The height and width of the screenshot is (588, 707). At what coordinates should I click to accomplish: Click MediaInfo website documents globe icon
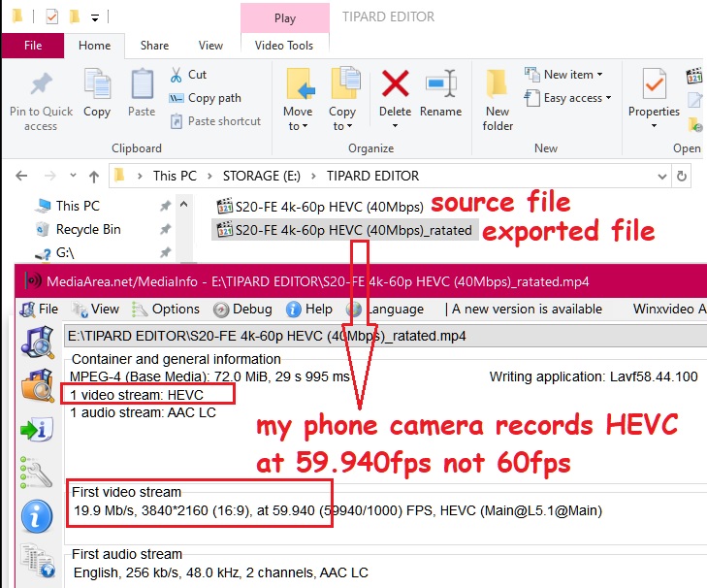click(x=39, y=561)
